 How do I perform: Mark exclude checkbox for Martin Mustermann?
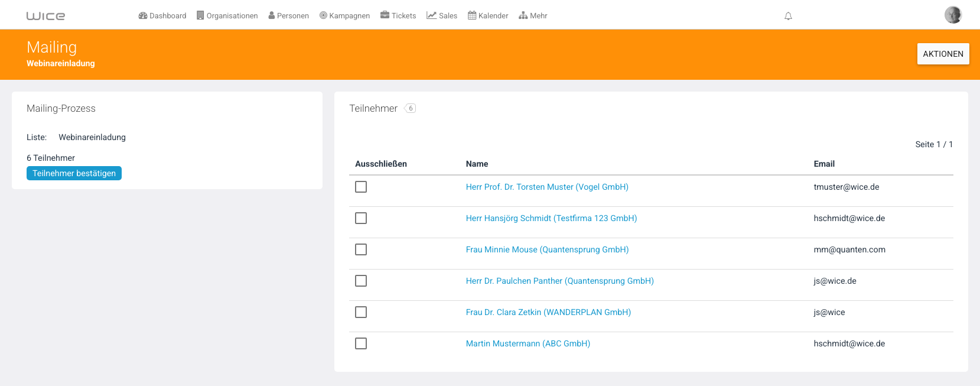click(x=361, y=343)
